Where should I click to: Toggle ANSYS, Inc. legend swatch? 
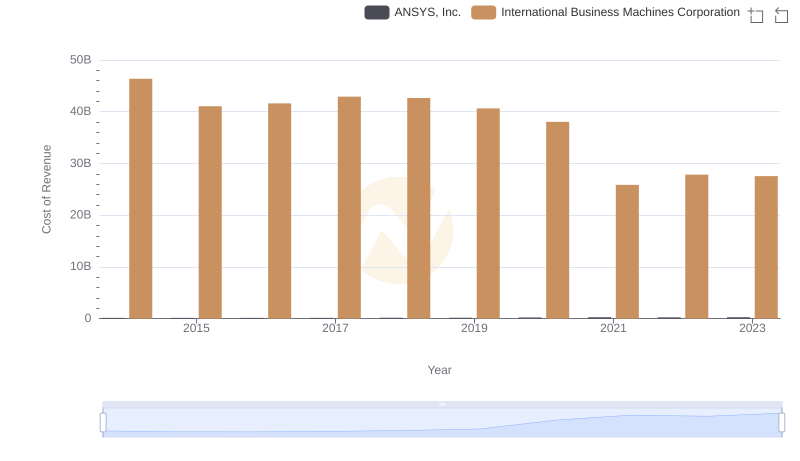tap(377, 12)
